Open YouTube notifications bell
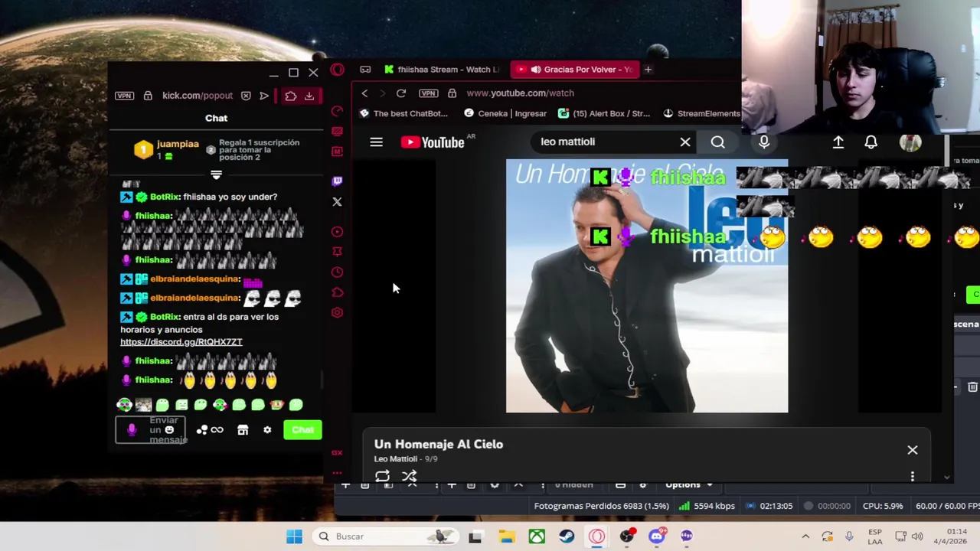Viewport: 980px width, 551px height. click(871, 142)
